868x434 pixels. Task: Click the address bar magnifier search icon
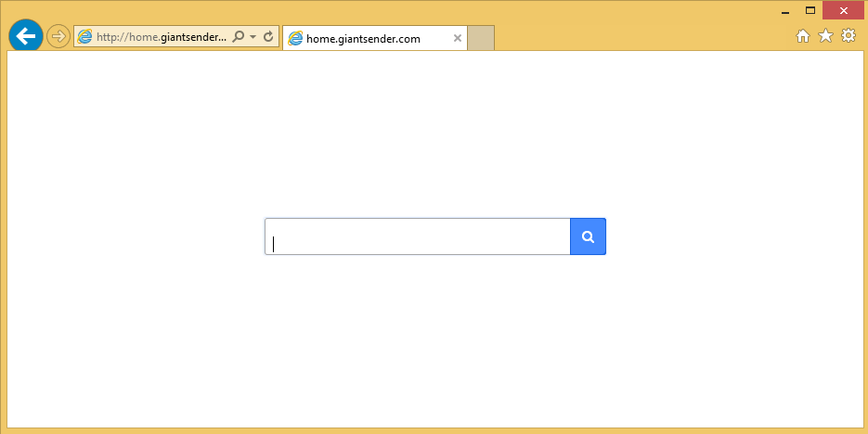(238, 37)
